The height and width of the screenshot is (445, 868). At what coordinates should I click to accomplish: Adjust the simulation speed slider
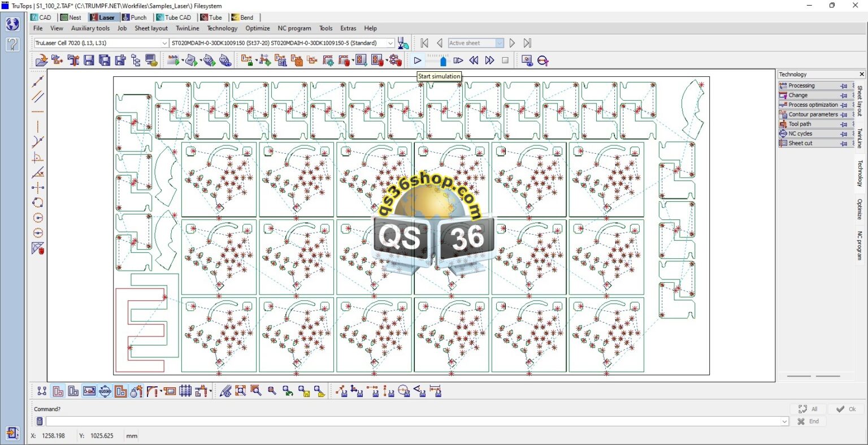(x=442, y=61)
